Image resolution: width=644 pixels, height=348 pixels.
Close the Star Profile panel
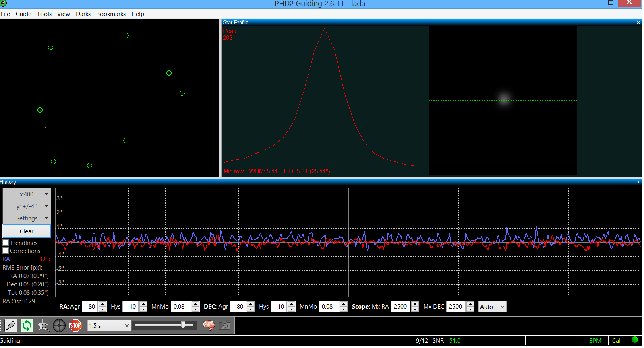click(x=638, y=23)
